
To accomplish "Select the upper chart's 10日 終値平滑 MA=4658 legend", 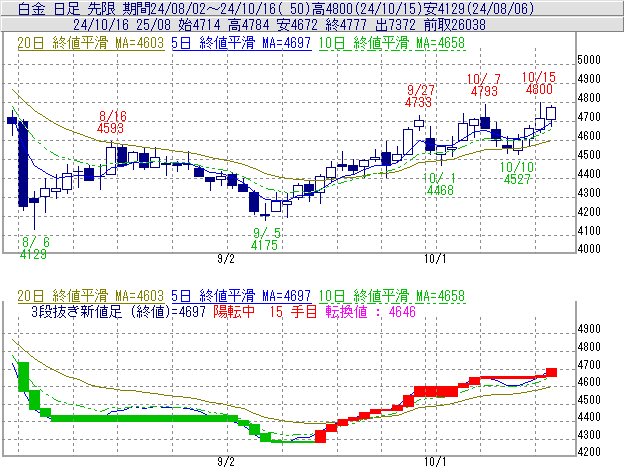I will [392, 43].
